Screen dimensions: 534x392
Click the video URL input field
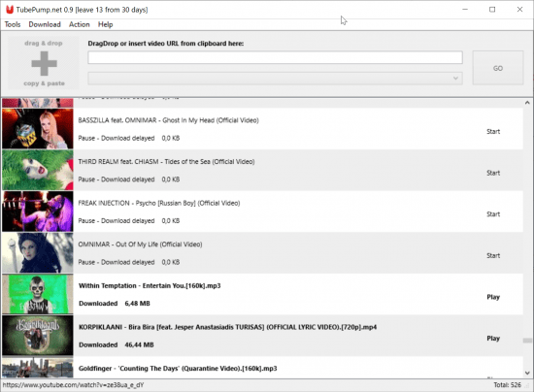[x=275, y=57]
